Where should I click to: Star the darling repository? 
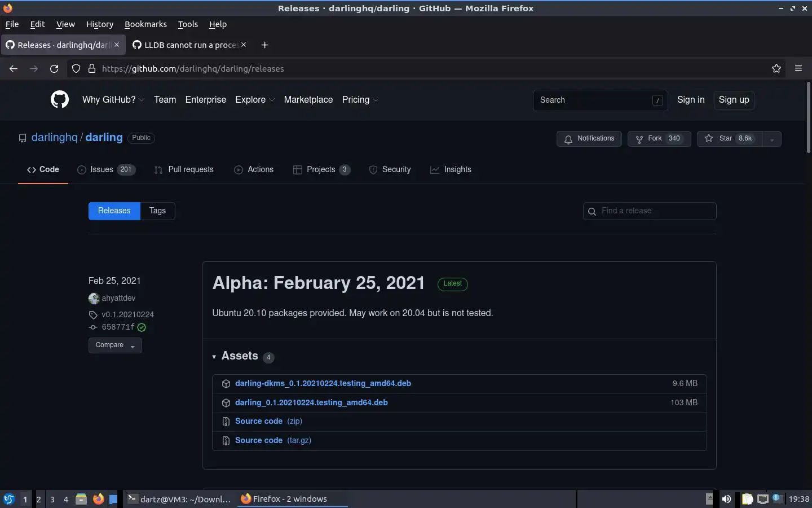(730, 139)
